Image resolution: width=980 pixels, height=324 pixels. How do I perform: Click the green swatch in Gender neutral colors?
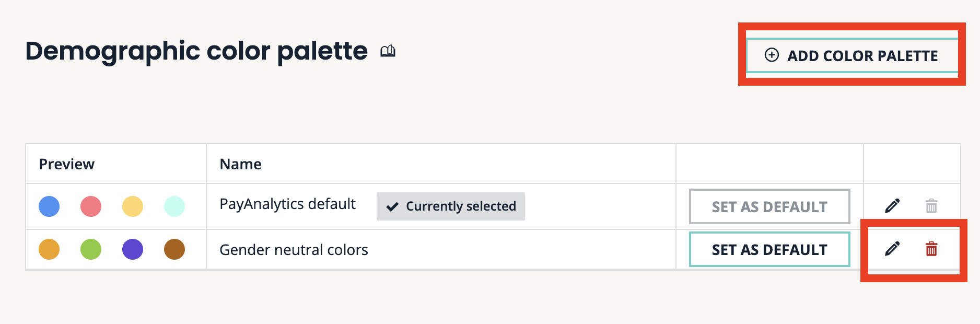(91, 249)
